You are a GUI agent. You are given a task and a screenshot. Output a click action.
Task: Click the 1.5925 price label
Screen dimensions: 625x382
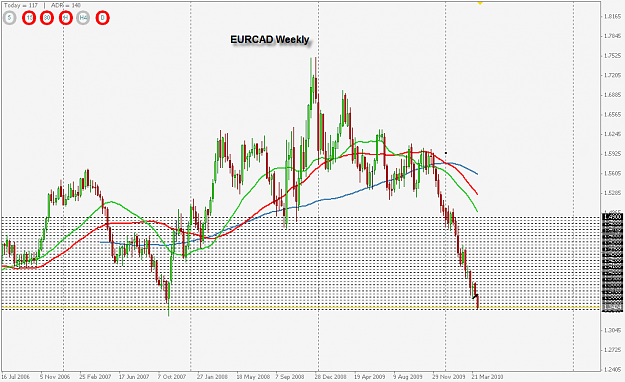tap(613, 154)
